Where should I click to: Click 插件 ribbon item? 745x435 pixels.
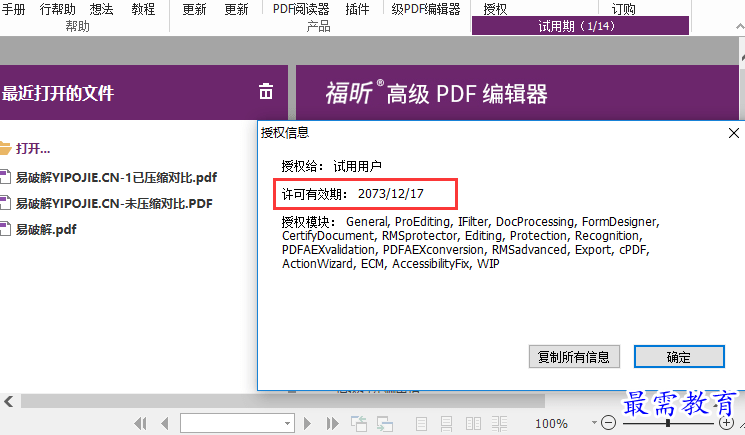[357, 9]
